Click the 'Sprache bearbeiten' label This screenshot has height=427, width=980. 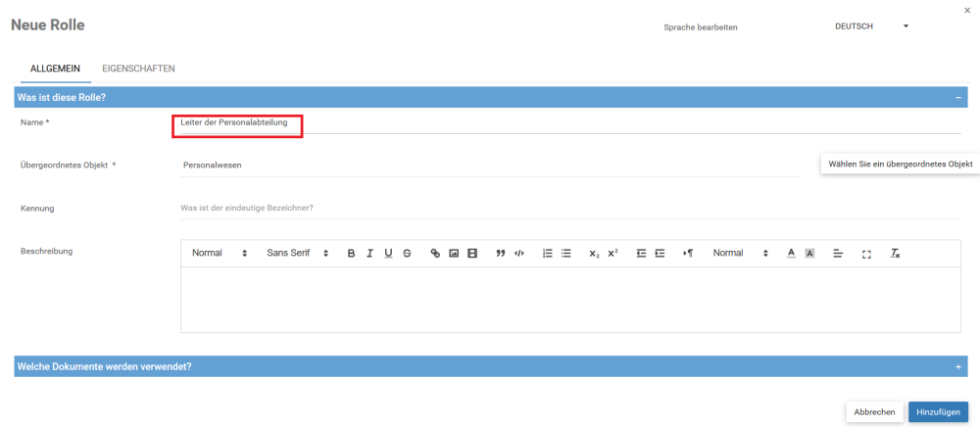point(701,27)
